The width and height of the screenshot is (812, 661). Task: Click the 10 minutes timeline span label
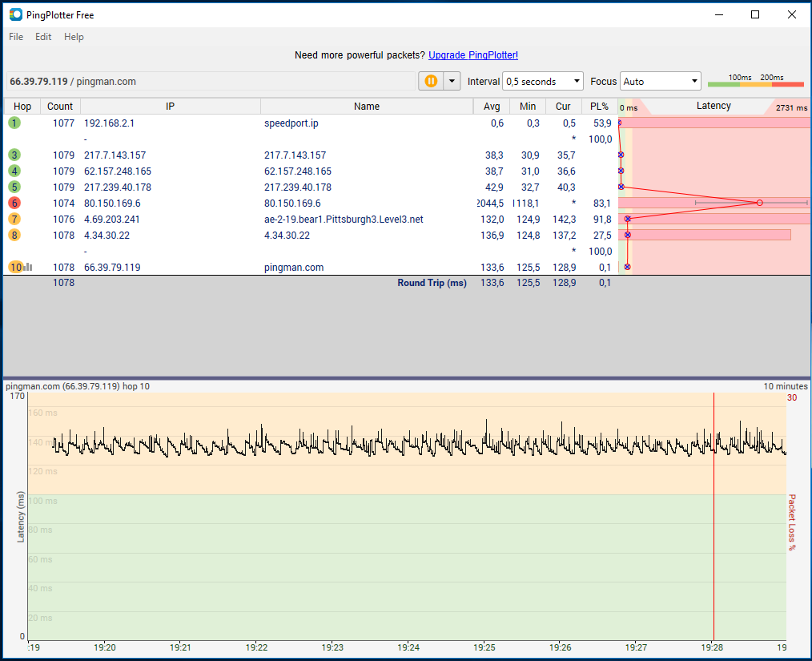tap(785, 386)
